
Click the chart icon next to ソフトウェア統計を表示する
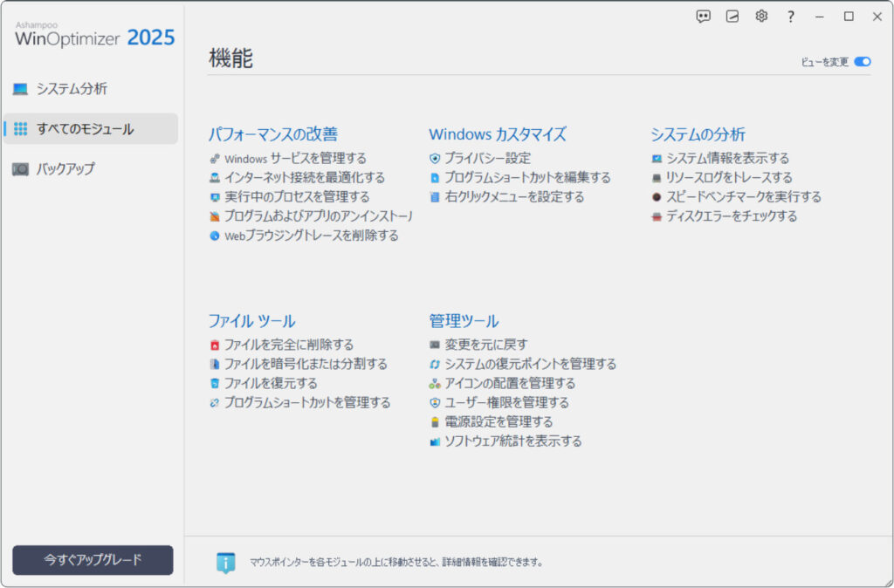pos(435,441)
